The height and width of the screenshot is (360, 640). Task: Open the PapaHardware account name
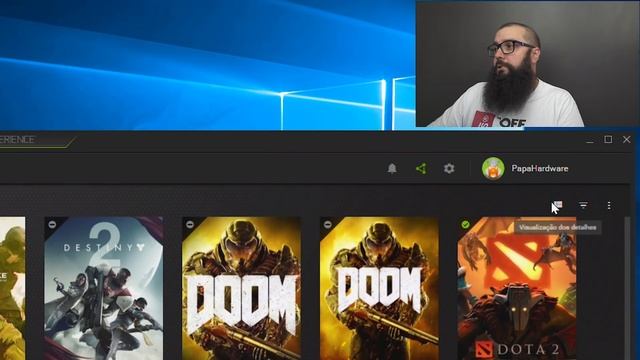pyautogui.click(x=540, y=169)
